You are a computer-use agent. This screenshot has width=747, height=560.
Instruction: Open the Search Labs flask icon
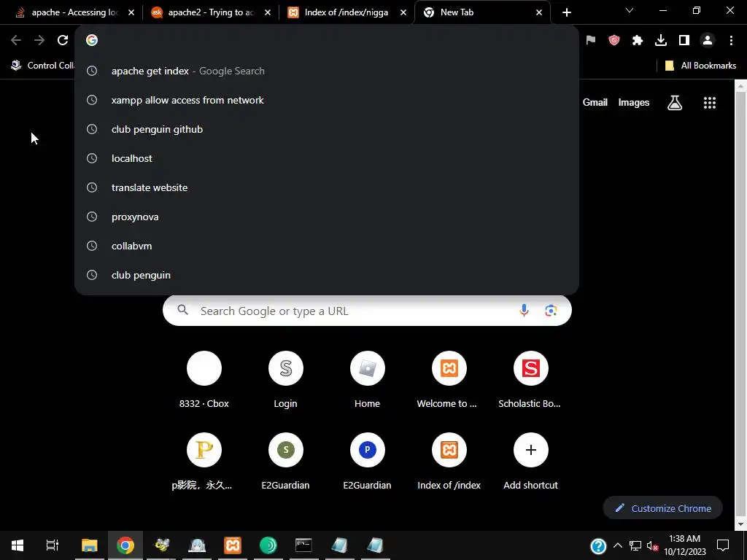(675, 102)
